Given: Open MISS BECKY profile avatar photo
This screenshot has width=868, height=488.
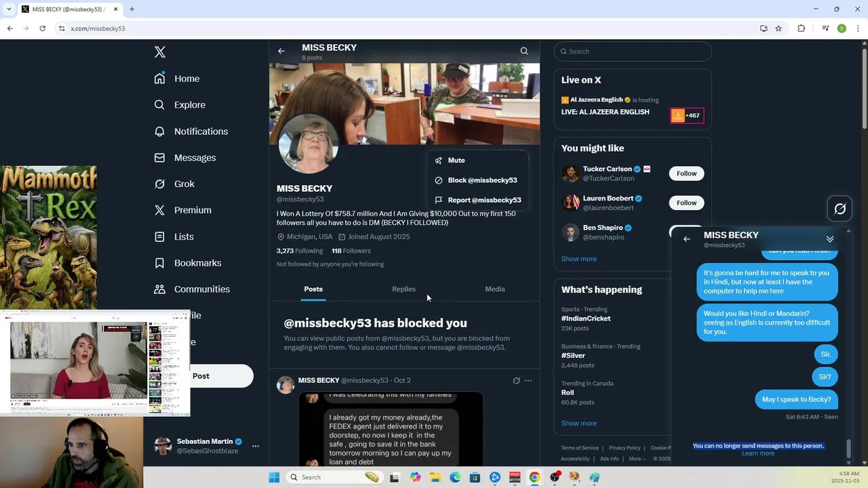Looking at the screenshot, I should (x=309, y=144).
